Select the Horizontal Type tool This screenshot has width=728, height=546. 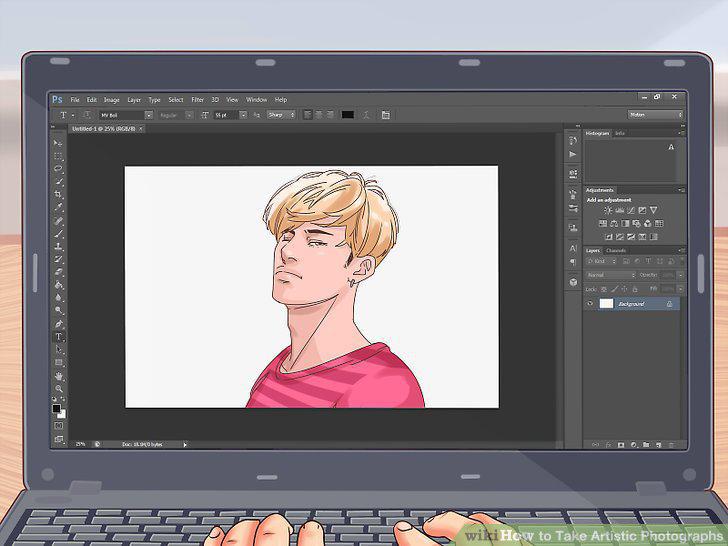click(58, 337)
